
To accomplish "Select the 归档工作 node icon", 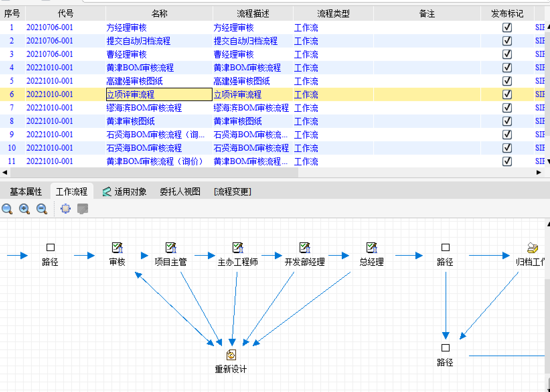I will pos(532,248).
